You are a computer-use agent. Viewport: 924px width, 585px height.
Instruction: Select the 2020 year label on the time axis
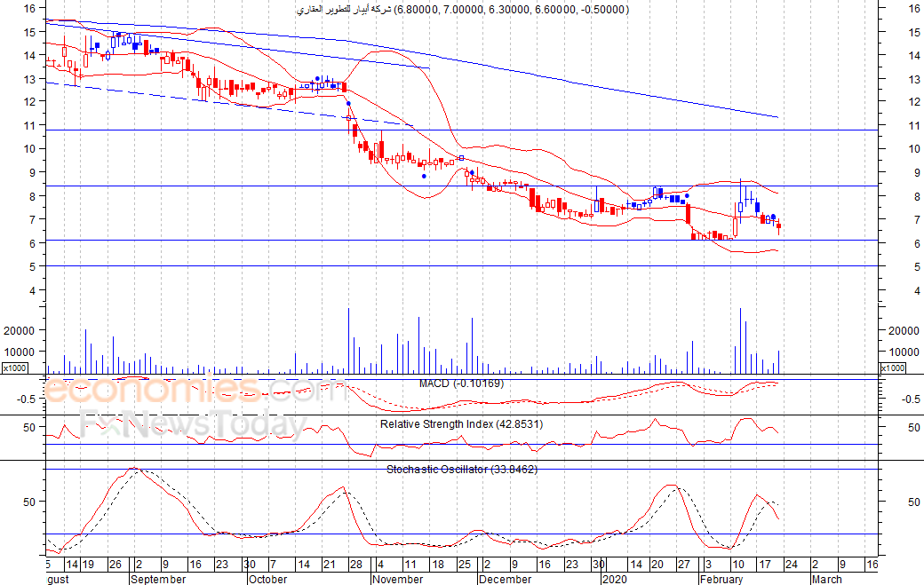click(x=614, y=579)
